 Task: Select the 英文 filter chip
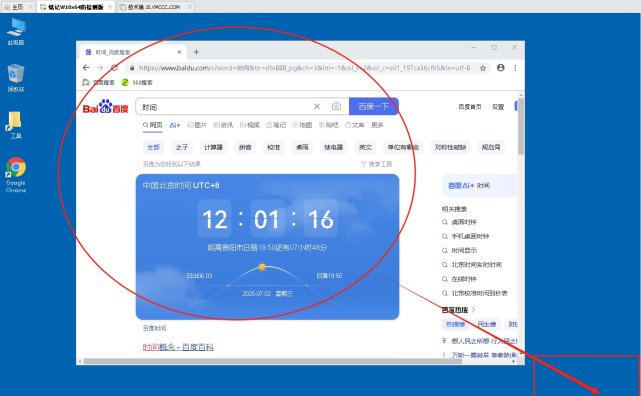(365, 147)
